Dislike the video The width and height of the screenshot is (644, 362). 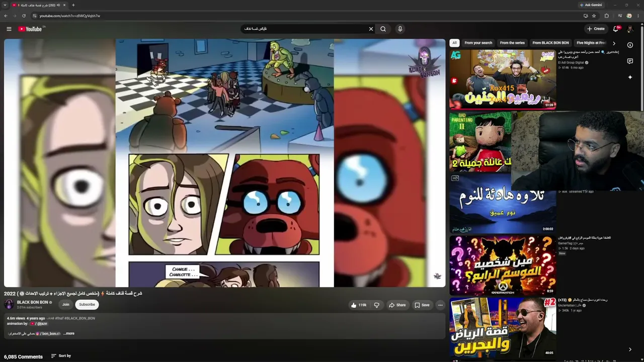pos(376,305)
